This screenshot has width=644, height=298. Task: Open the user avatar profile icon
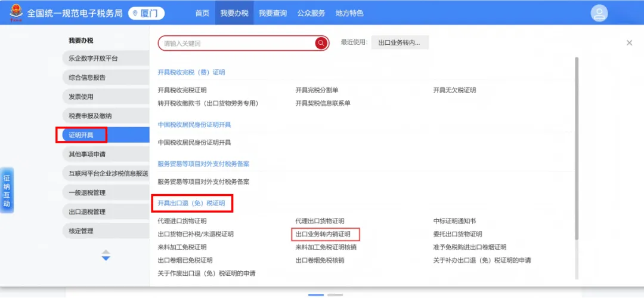[x=599, y=13]
